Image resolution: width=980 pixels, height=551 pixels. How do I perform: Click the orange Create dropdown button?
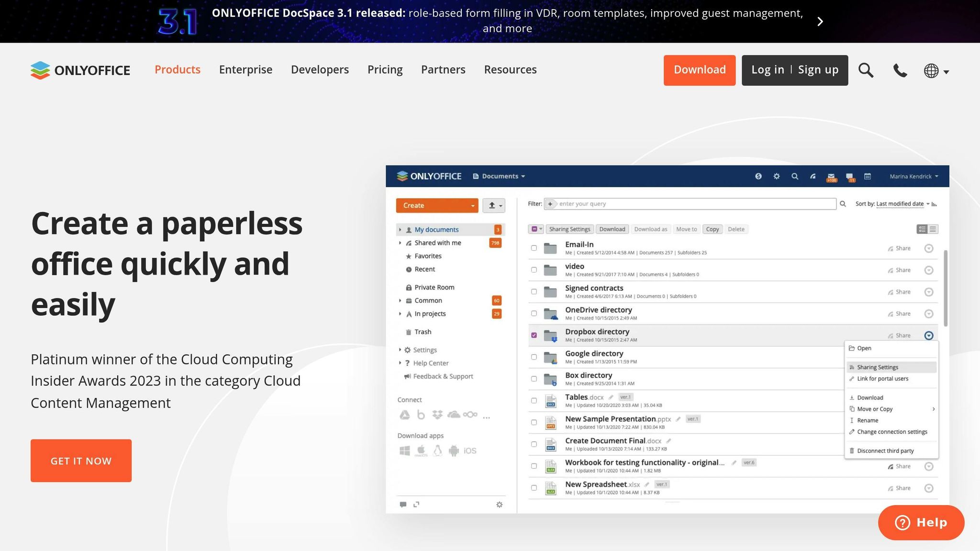tap(437, 205)
